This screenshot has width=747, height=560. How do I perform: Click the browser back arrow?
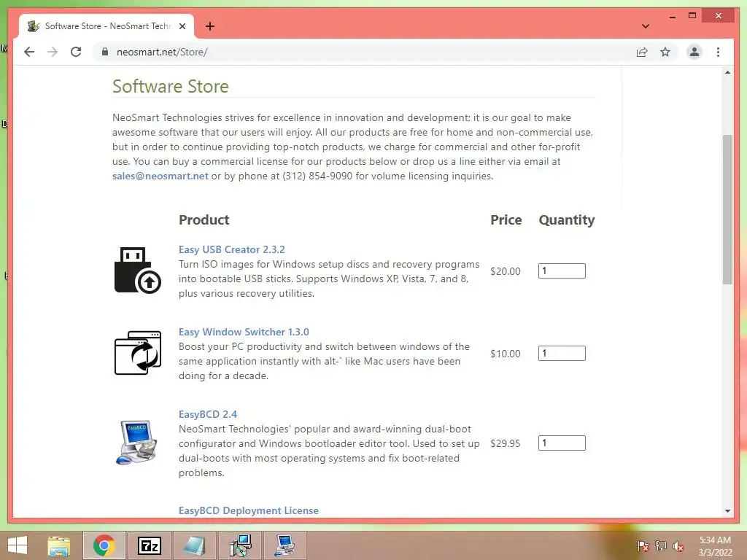(x=29, y=52)
